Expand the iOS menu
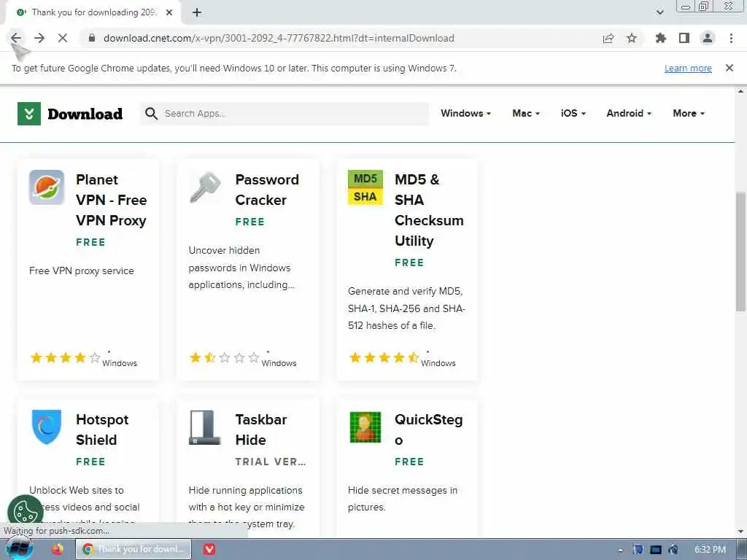Viewport: 747px width, 560px height. (573, 113)
